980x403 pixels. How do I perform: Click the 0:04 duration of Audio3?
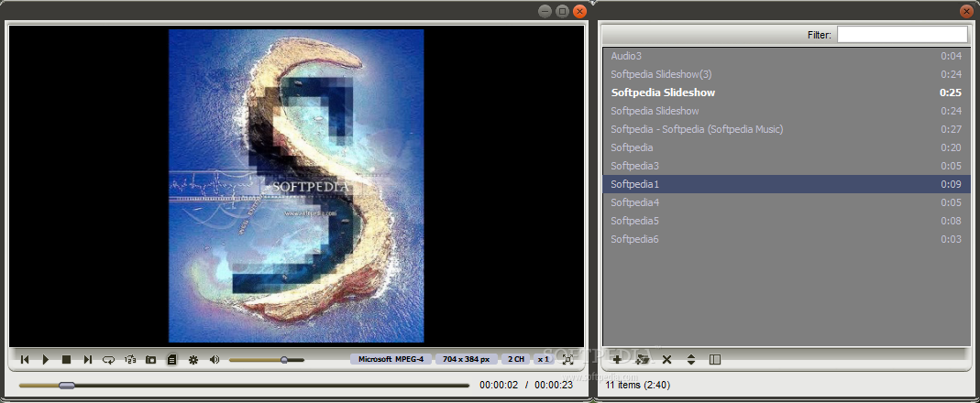coord(952,56)
